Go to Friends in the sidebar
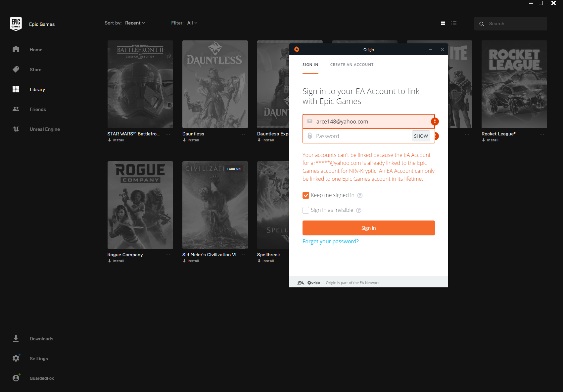Viewport: 563px width, 392px height. tap(38, 109)
